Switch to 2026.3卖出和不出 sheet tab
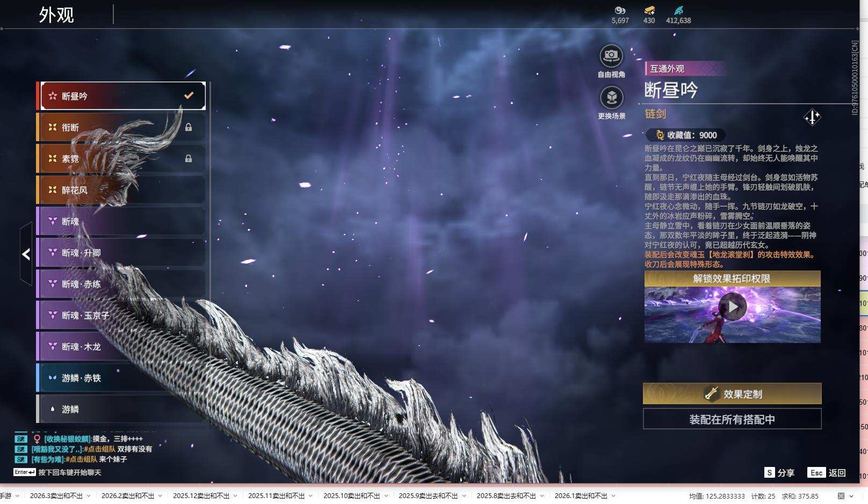This screenshot has height=504, width=868. tap(56, 496)
